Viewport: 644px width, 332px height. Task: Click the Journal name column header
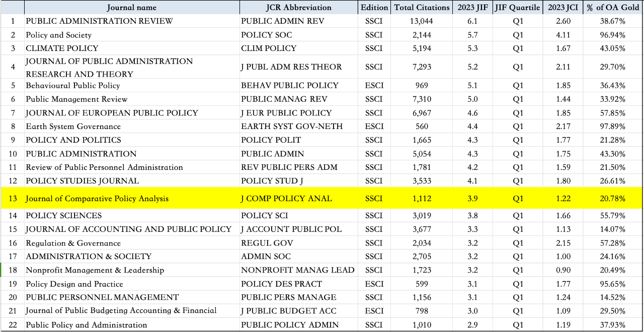pyautogui.click(x=131, y=8)
